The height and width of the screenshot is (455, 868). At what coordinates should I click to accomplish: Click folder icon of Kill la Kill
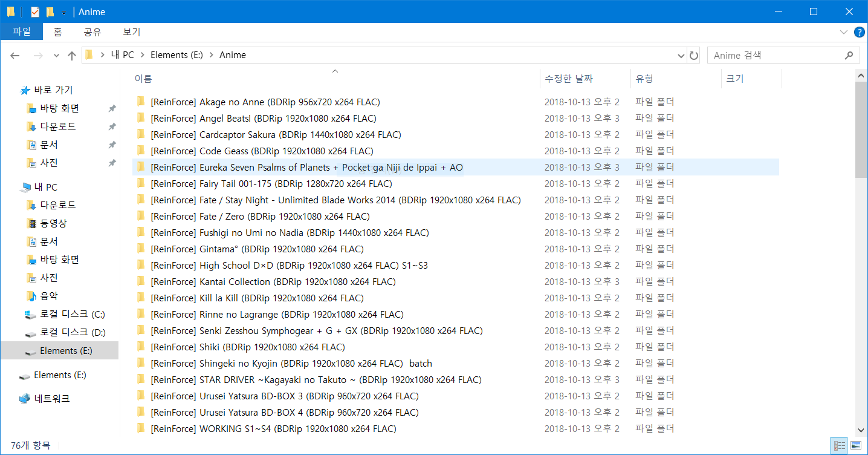point(141,298)
